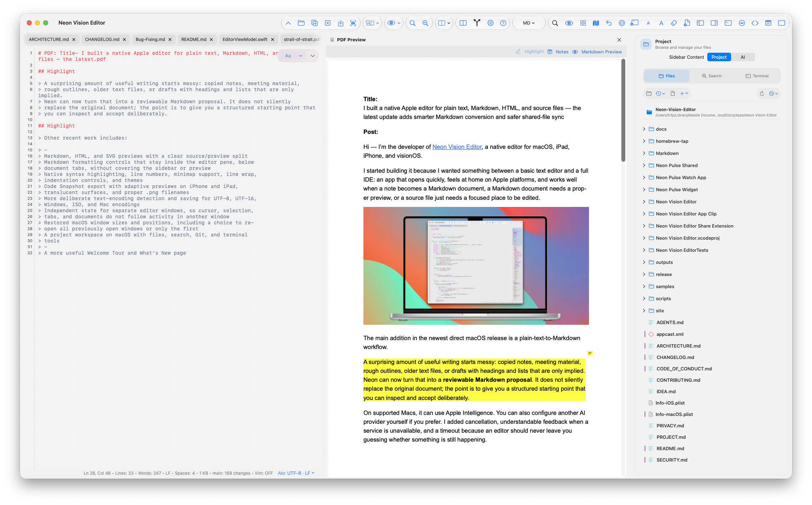Viewport: 812px width, 505px height.
Task: Close the PDF Preview pane
Action: (x=619, y=40)
